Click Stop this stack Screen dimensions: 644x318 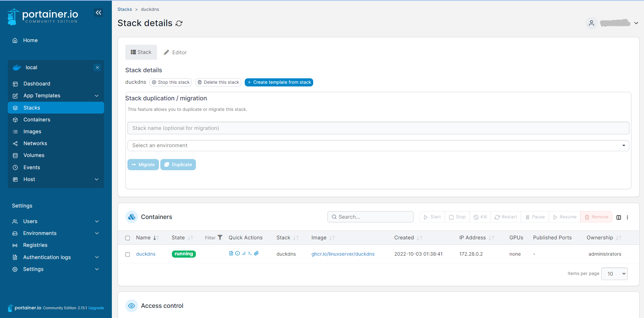point(171,82)
